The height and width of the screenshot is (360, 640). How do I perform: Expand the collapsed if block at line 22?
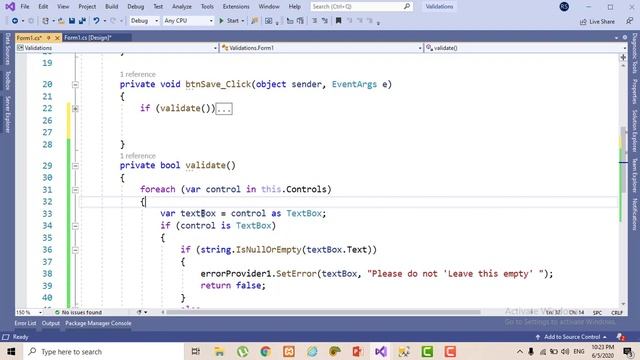click(x=75, y=109)
